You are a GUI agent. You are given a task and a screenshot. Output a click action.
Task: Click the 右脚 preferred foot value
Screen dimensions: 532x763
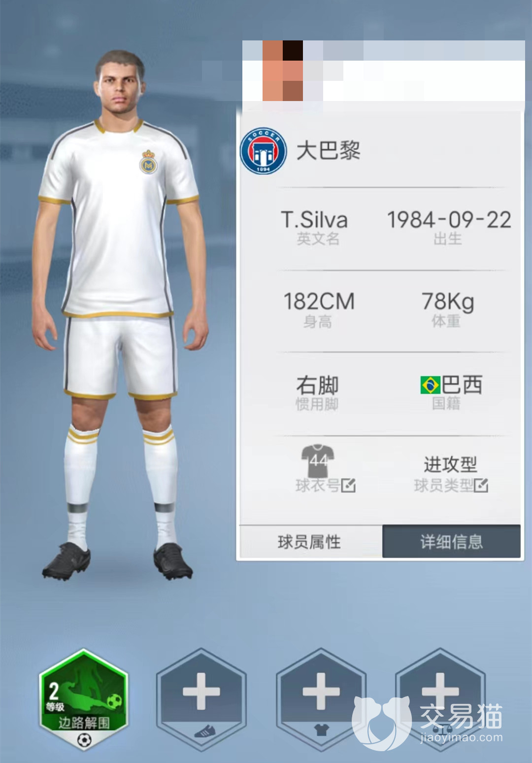pyautogui.click(x=318, y=385)
